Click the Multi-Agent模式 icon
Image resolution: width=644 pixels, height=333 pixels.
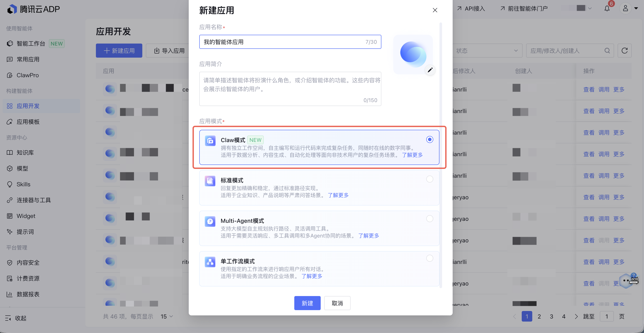click(210, 221)
